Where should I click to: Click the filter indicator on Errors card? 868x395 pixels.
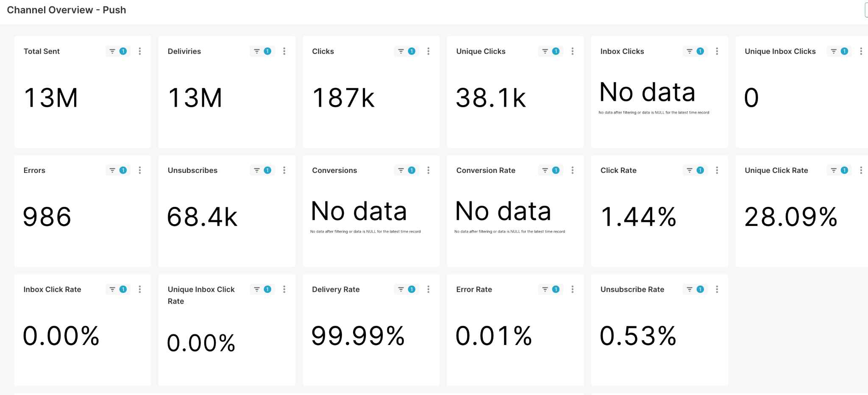tap(118, 170)
